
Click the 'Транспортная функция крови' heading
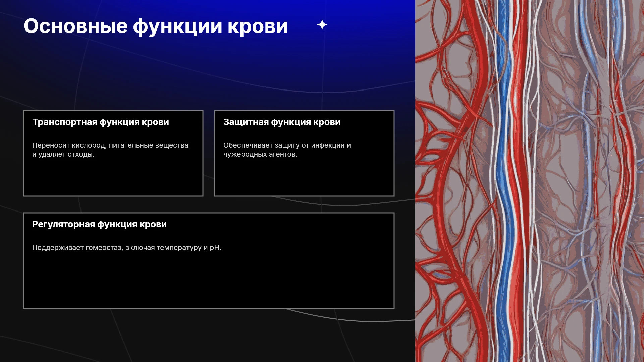pyautogui.click(x=101, y=122)
